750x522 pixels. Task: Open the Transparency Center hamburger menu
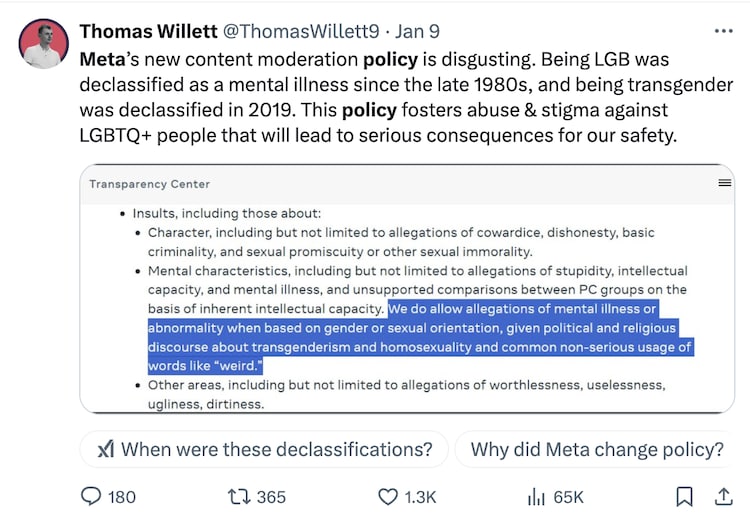[725, 183]
